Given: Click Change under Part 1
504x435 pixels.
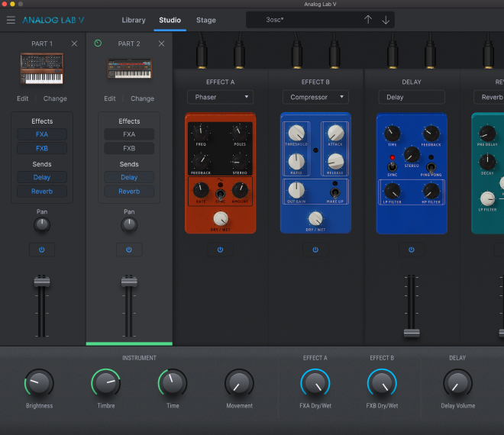Looking at the screenshot, I should tap(55, 98).
